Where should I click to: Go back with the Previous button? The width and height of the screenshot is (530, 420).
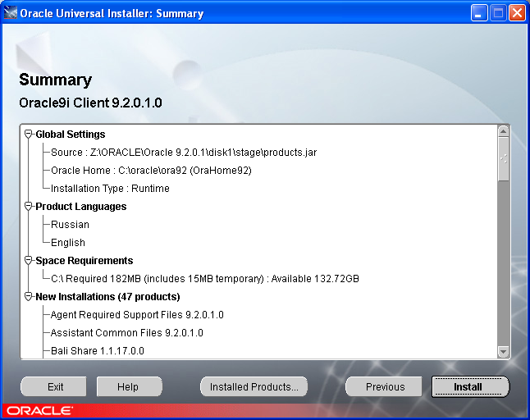(385, 387)
